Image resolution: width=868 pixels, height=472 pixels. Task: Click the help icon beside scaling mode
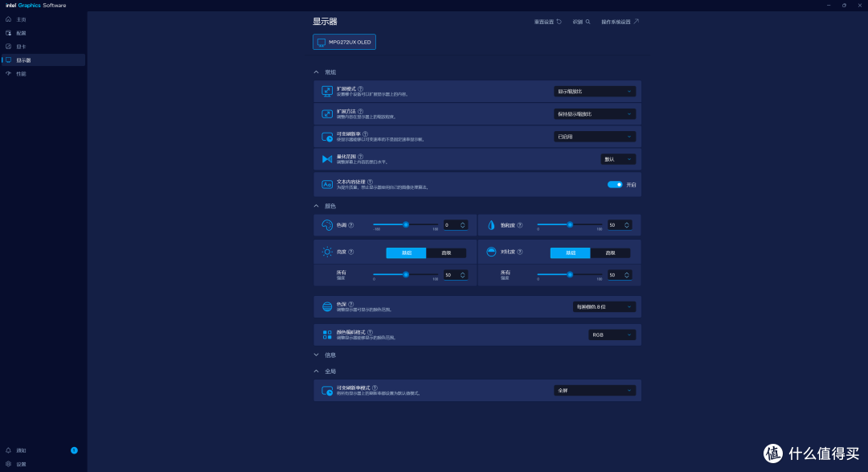click(360, 88)
